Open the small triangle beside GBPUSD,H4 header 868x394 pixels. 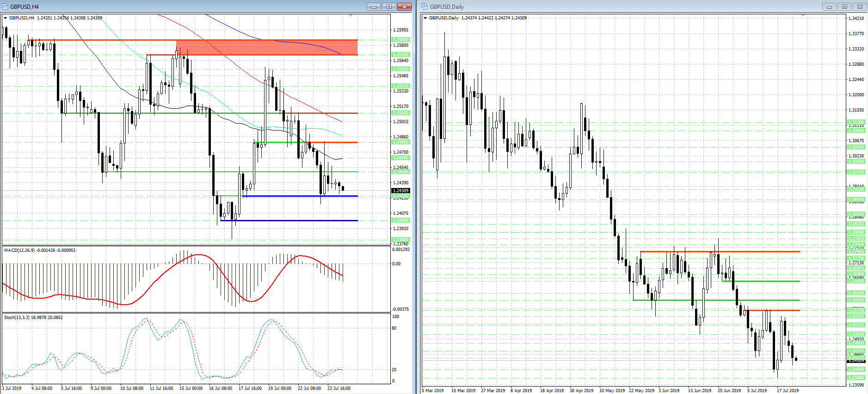(6, 18)
